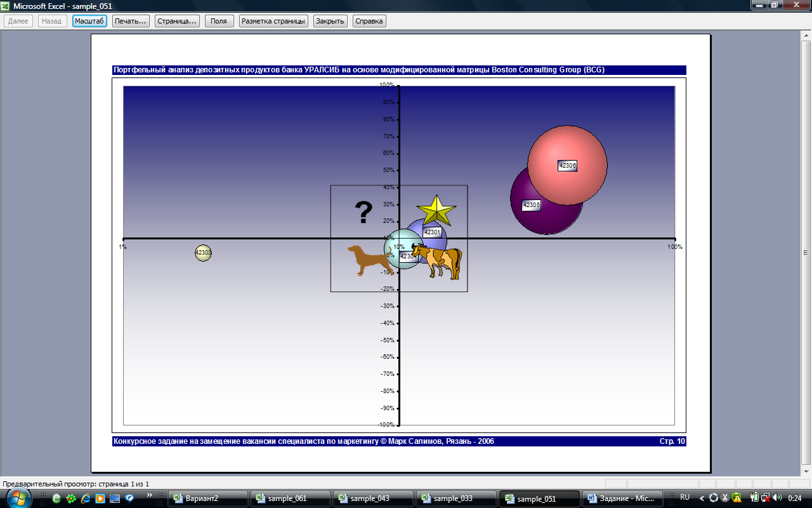Click the yellow star image
812x508 pixels.
(x=436, y=210)
